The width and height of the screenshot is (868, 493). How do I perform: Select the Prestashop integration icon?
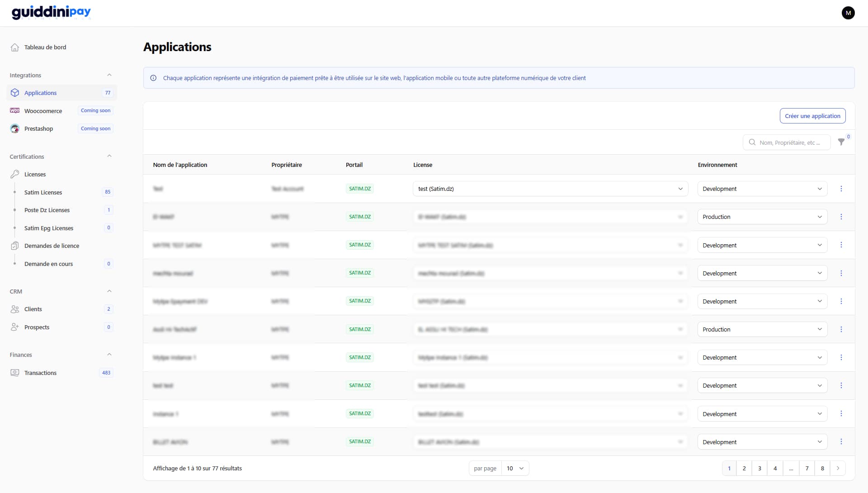14,128
